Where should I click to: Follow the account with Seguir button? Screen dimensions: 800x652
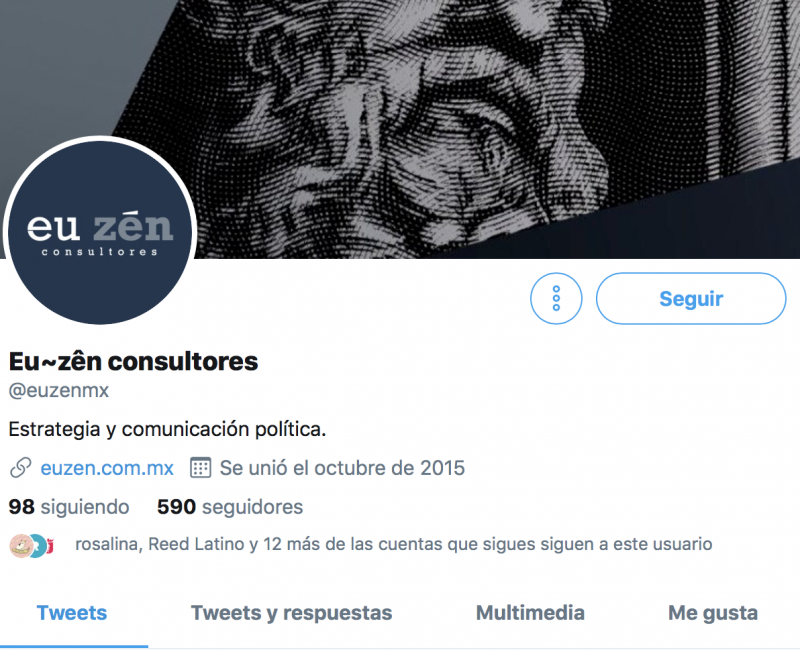coord(691,298)
